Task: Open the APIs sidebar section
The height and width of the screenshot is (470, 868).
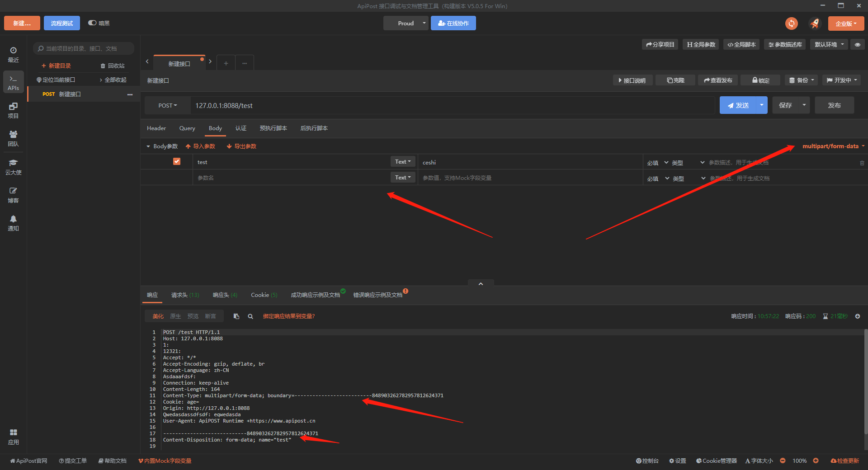Action: tap(13, 82)
